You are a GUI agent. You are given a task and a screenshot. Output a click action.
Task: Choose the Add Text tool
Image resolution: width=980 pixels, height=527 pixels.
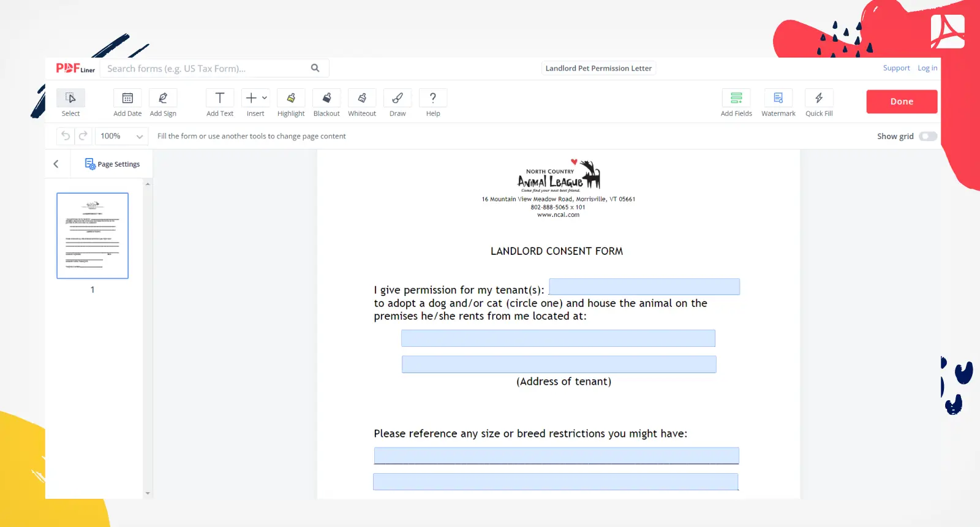pyautogui.click(x=220, y=103)
